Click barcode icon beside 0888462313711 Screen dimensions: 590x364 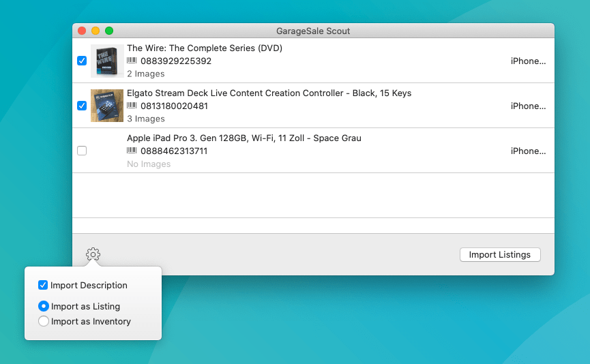tap(132, 151)
